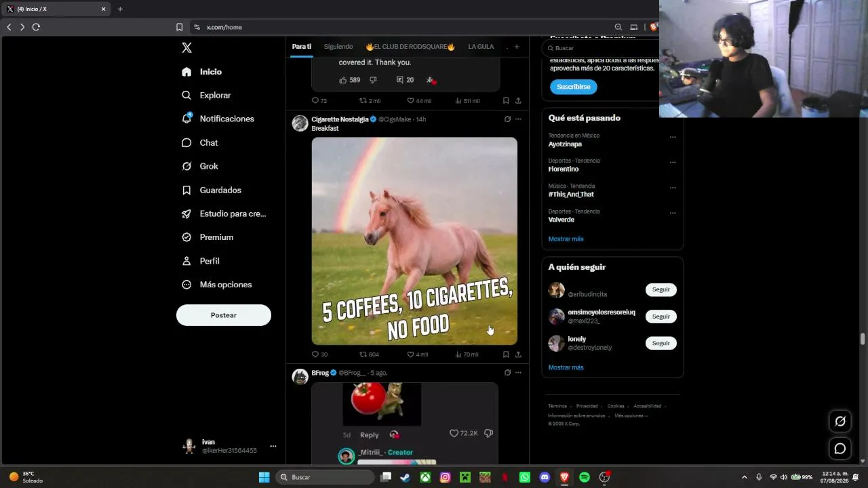Open Notificaciones with the bell icon
Viewport: 868px width, 488px height.
(x=218, y=119)
